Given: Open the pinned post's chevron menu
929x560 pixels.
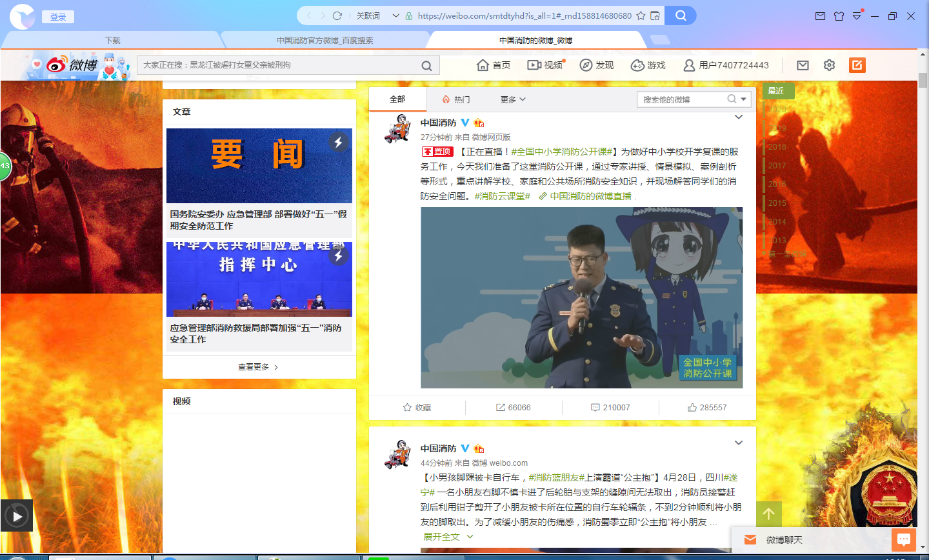Looking at the screenshot, I should tap(739, 117).
